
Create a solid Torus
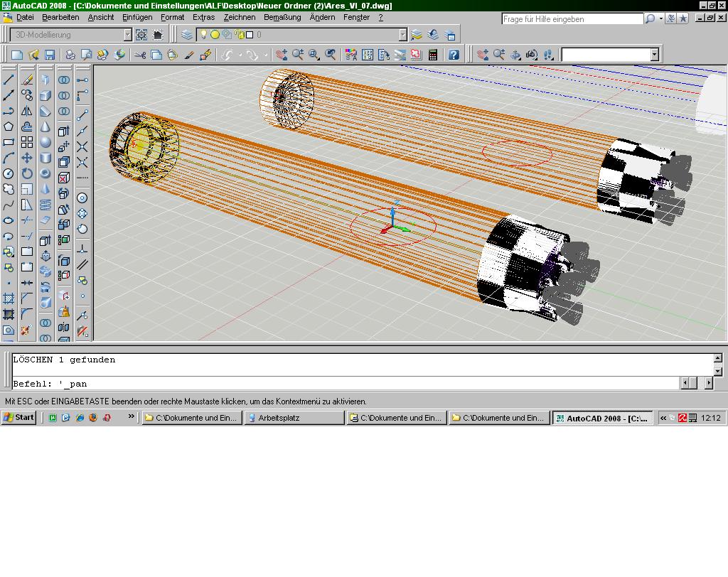tap(45, 173)
